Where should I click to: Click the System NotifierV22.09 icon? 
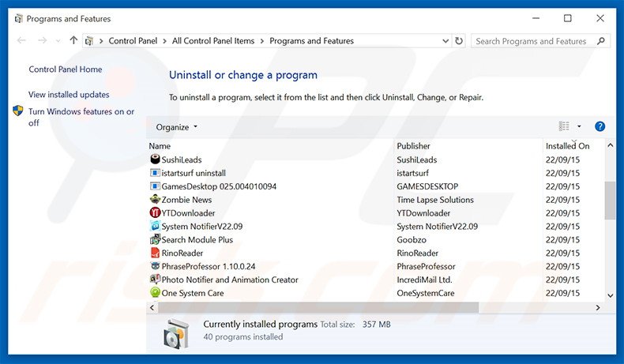tap(155, 226)
